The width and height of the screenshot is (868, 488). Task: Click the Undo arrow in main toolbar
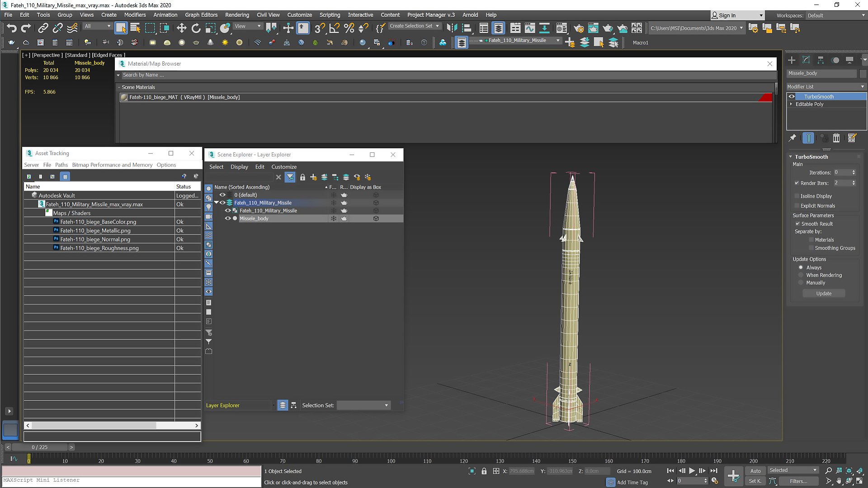click(x=11, y=28)
